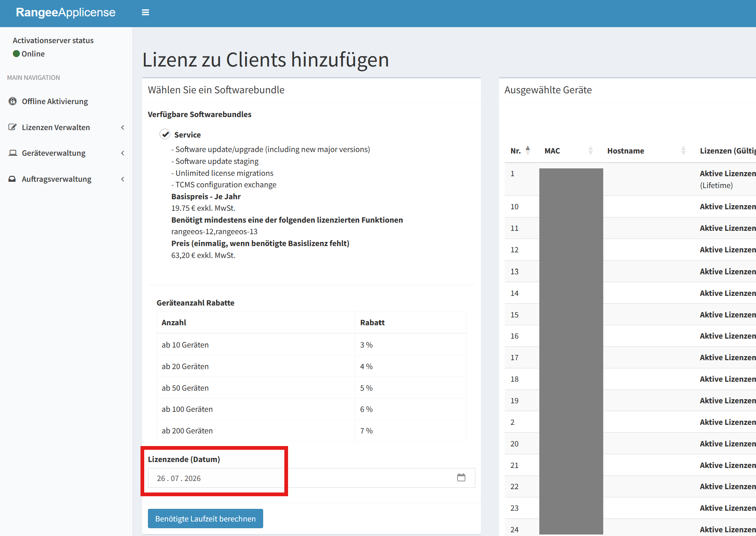Image resolution: width=756 pixels, height=536 pixels.
Task: Open the Offline Aktivierung menu item
Action: coord(55,101)
